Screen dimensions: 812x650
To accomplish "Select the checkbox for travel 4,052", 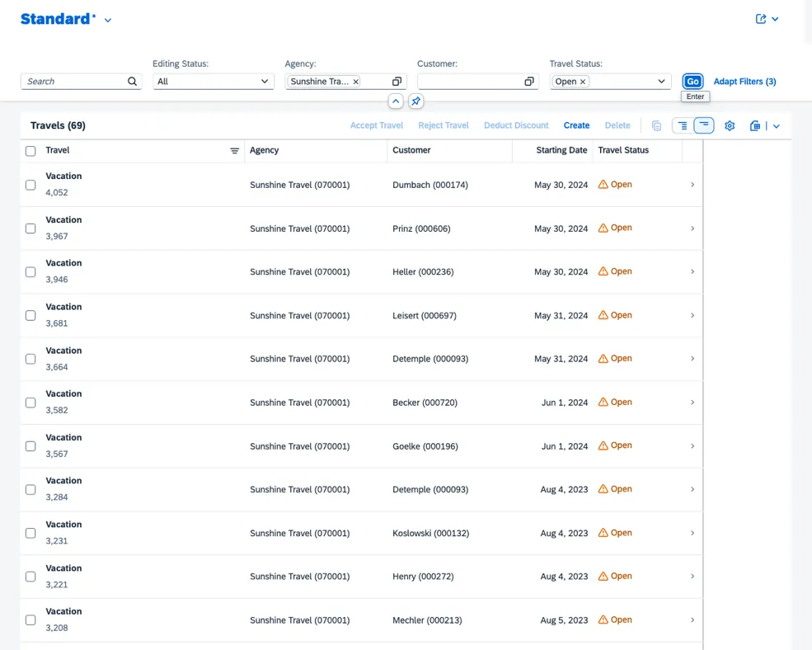I will [31, 185].
